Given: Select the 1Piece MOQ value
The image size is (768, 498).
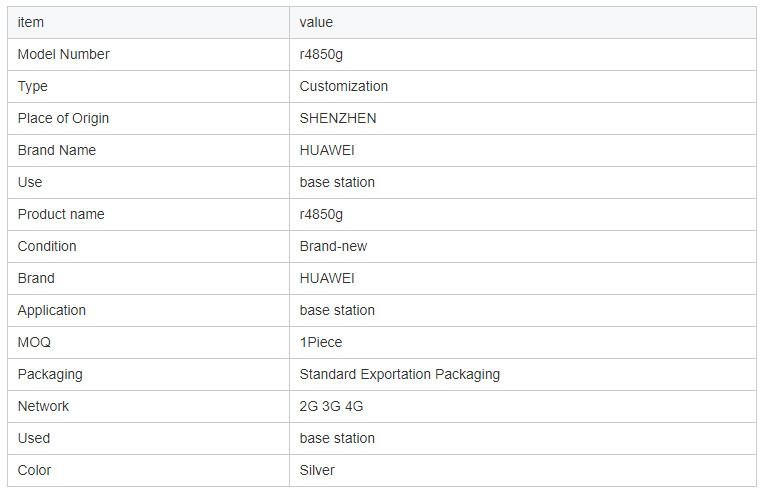Looking at the screenshot, I should (x=320, y=342).
